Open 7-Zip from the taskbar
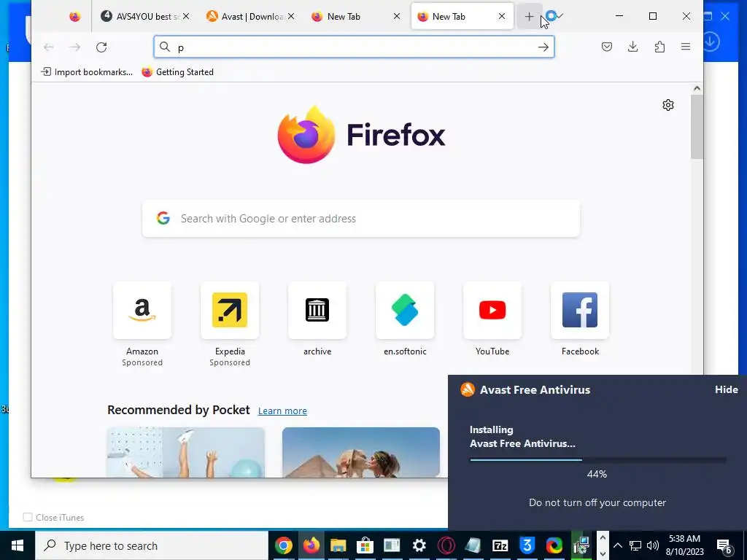The width and height of the screenshot is (747, 560). [x=500, y=545]
